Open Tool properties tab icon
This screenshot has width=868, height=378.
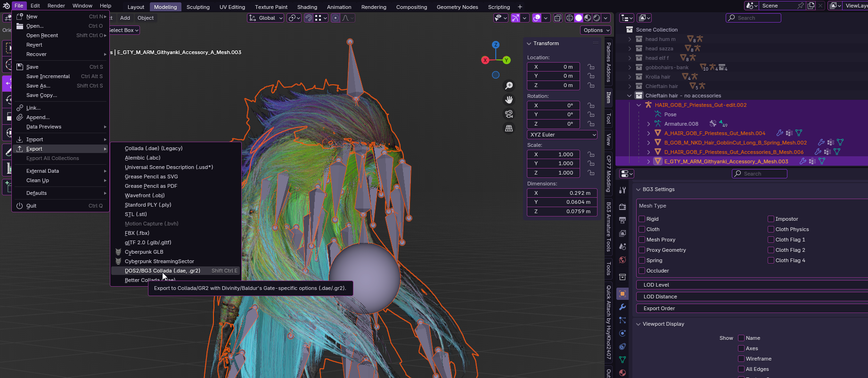[622, 190]
